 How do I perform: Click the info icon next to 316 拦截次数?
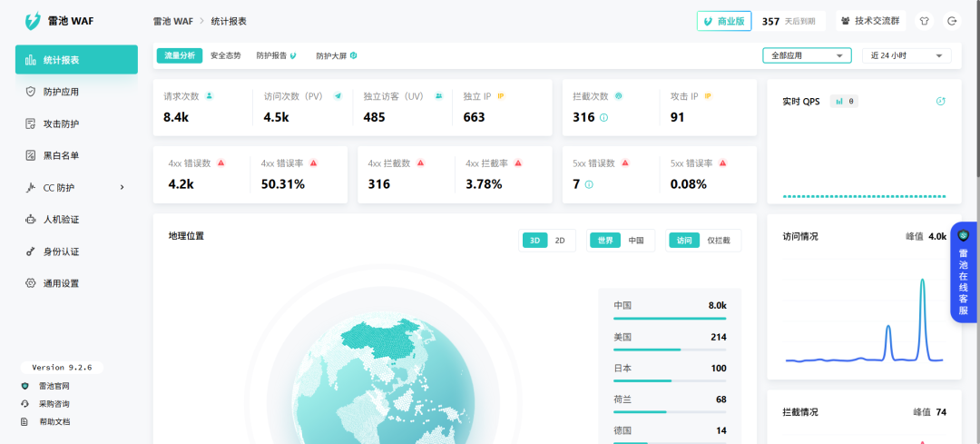pos(603,117)
